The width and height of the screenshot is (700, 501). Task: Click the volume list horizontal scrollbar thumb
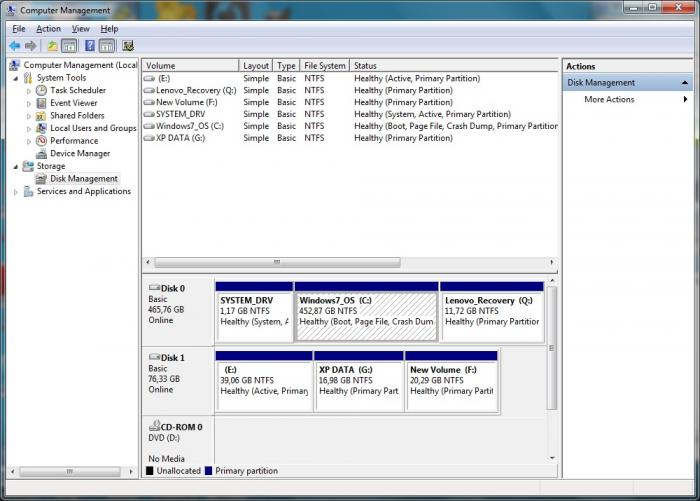click(x=277, y=262)
